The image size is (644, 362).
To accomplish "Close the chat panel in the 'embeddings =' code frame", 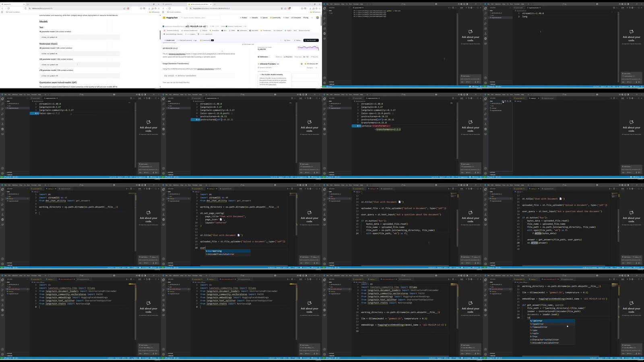I will pyautogui.click(x=481, y=279).
